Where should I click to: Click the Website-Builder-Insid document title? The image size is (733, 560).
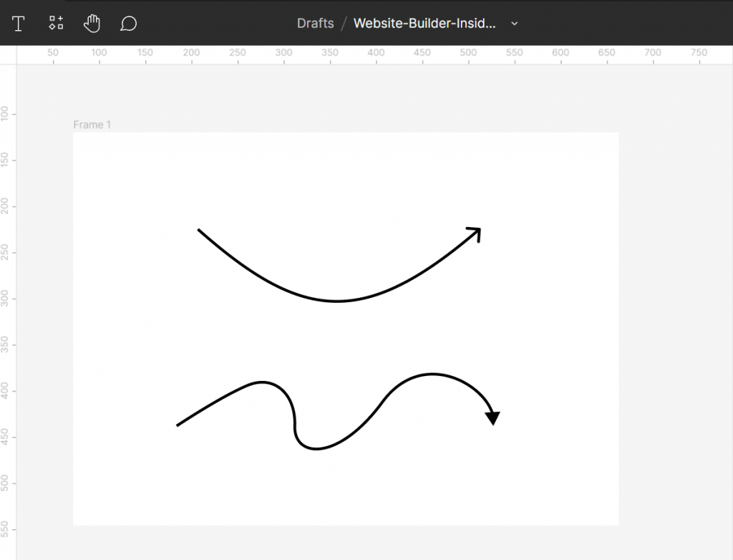(x=424, y=23)
